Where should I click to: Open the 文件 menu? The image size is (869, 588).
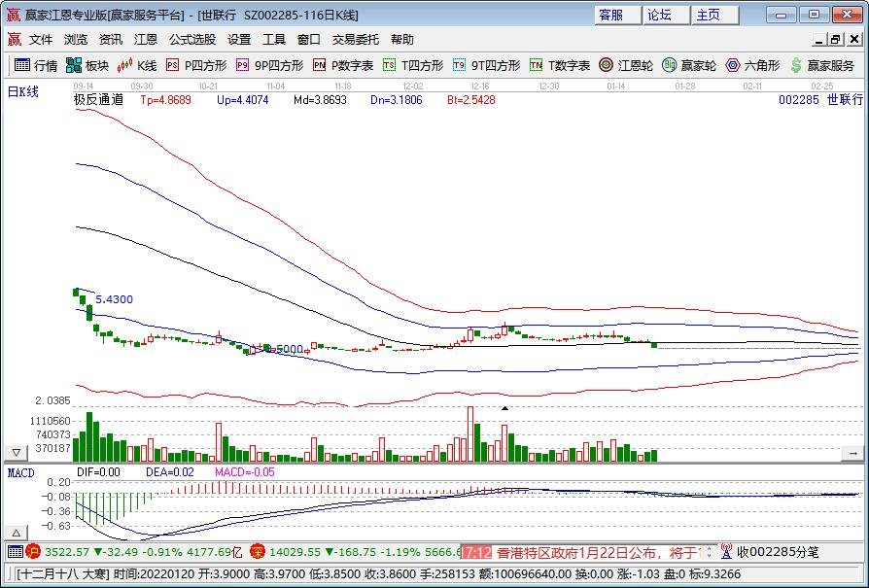point(41,39)
